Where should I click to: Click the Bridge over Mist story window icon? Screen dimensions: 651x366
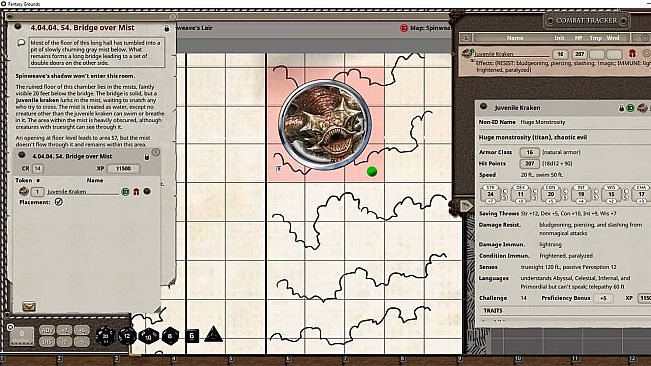click(x=18, y=27)
